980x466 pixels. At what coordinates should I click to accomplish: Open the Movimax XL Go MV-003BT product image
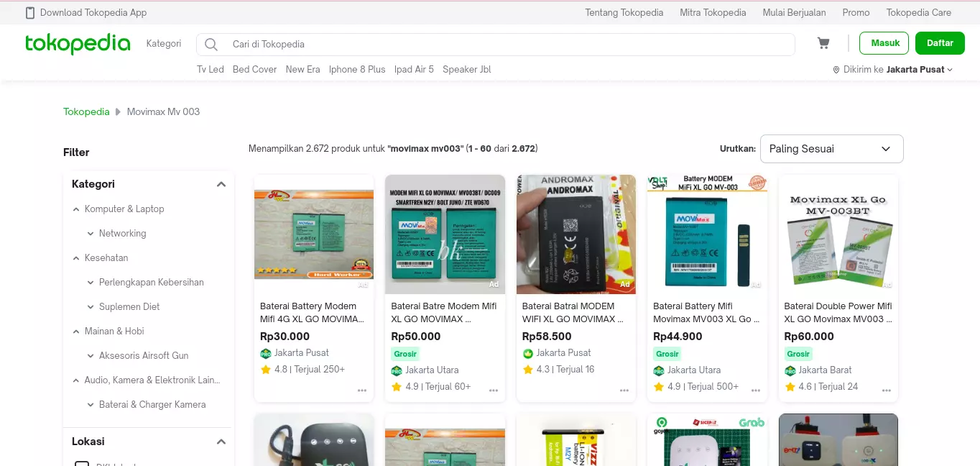838,234
